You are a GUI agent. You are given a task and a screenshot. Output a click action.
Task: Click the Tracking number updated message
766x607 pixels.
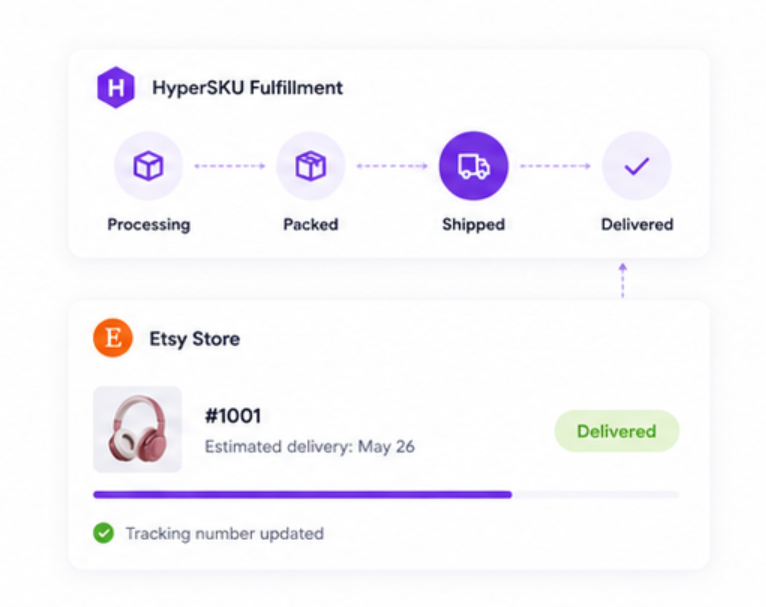coord(225,534)
